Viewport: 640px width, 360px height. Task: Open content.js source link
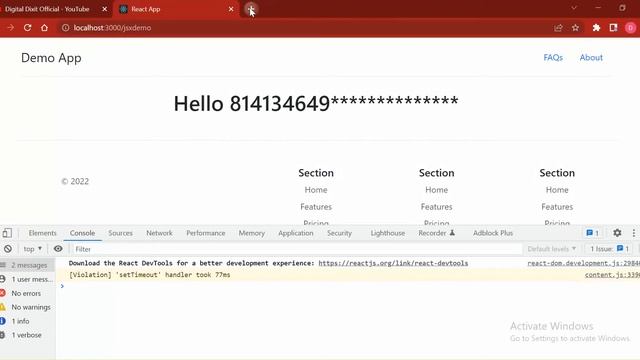click(612, 275)
